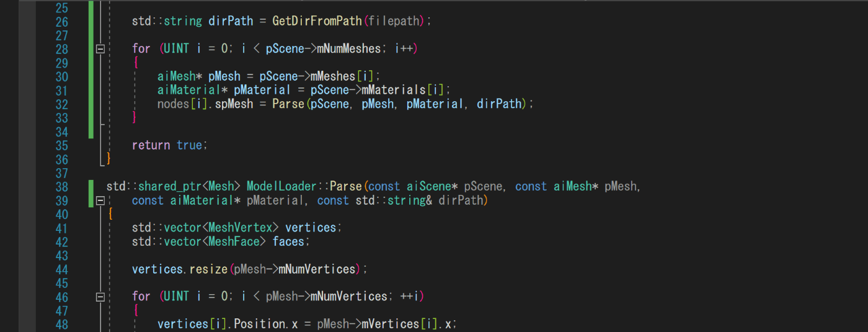This screenshot has height=332, width=868.
Task: Click the true literal on line 35
Action: point(189,145)
